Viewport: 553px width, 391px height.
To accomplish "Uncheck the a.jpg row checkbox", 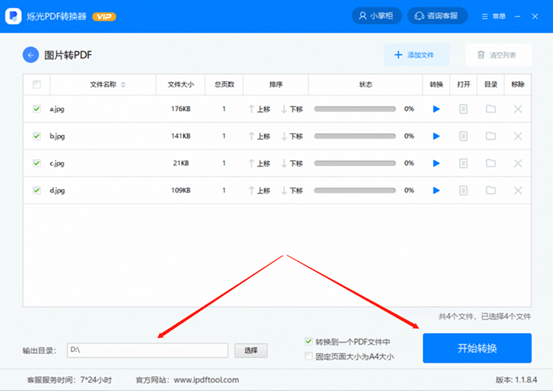I will click(x=37, y=109).
